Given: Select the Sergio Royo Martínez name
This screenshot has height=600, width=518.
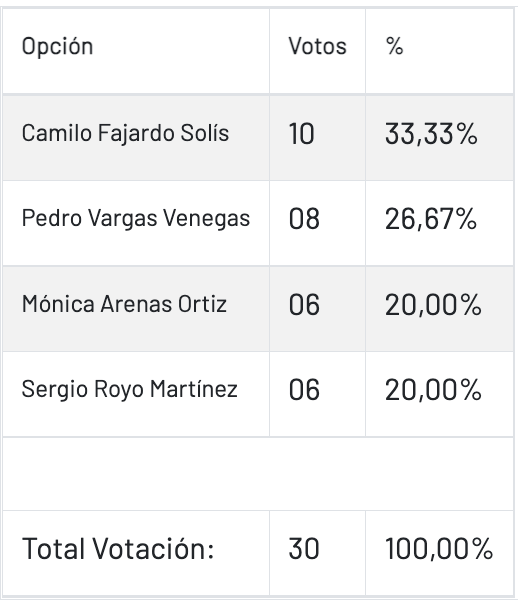Looking at the screenshot, I should click(130, 390).
